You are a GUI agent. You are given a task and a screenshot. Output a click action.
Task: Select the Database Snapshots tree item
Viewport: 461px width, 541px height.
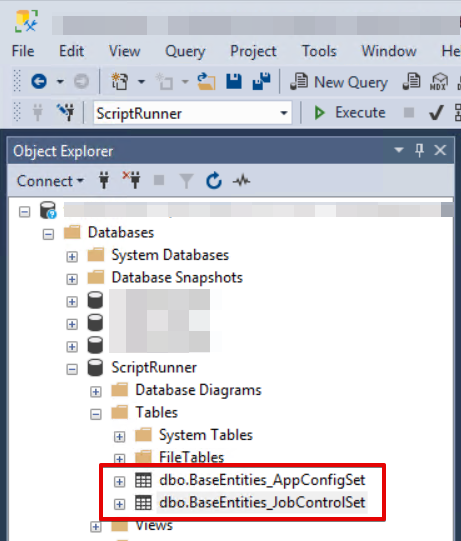tap(177, 278)
